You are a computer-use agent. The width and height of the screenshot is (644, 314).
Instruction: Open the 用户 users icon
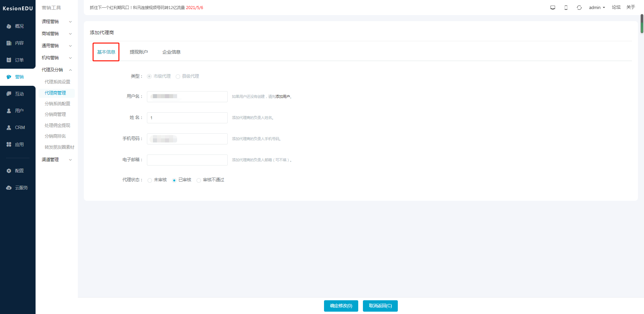9,111
